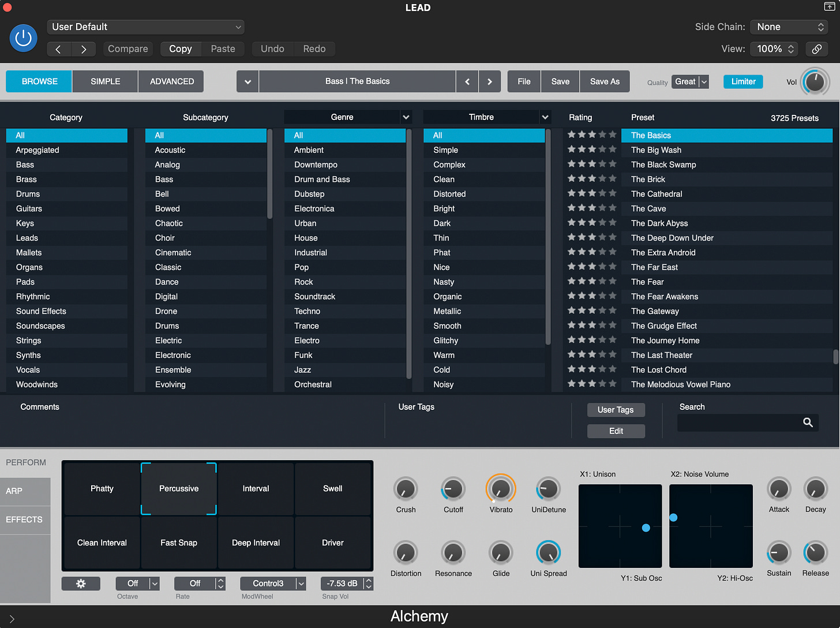Click the Compare button
This screenshot has width=840, height=628.
click(x=128, y=49)
